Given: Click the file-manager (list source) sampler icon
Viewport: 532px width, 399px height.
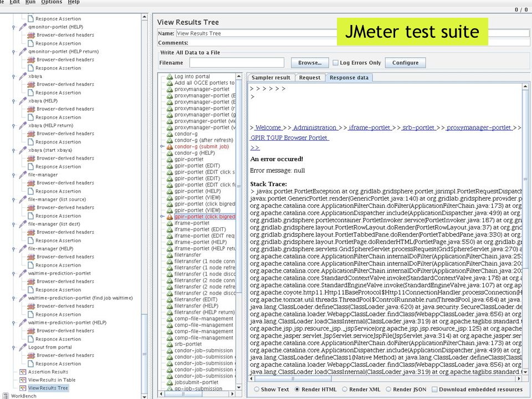Looking at the screenshot, I should pos(23,199).
